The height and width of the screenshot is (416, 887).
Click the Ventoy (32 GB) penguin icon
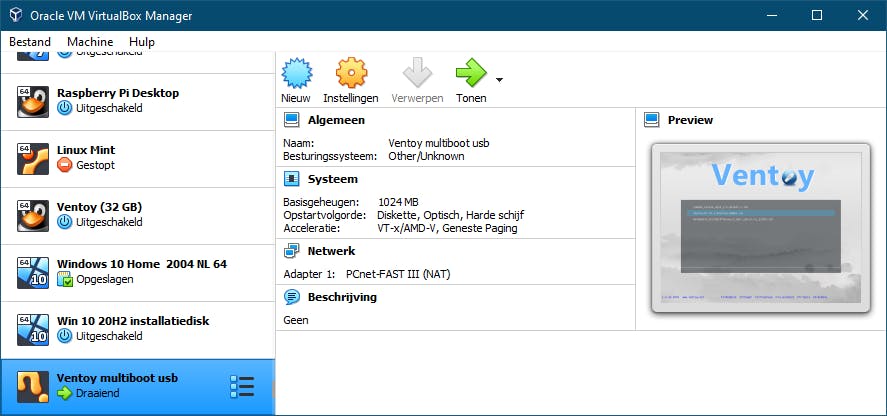pyautogui.click(x=33, y=216)
